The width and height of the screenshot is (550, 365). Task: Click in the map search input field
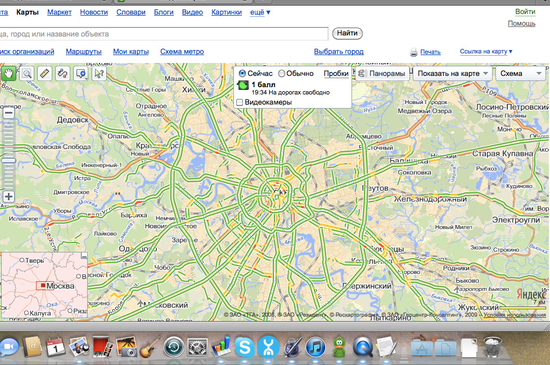click(163, 34)
